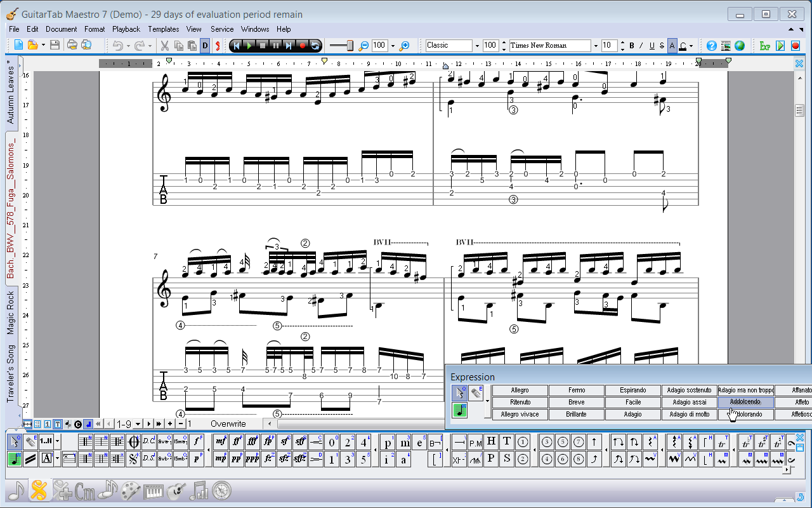Insert the Da Capo D.C. marking
812x508 pixels.
coord(149,441)
